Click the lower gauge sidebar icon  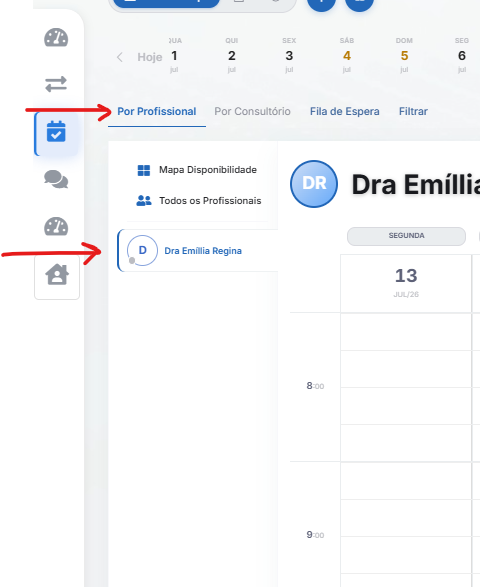tap(56, 227)
